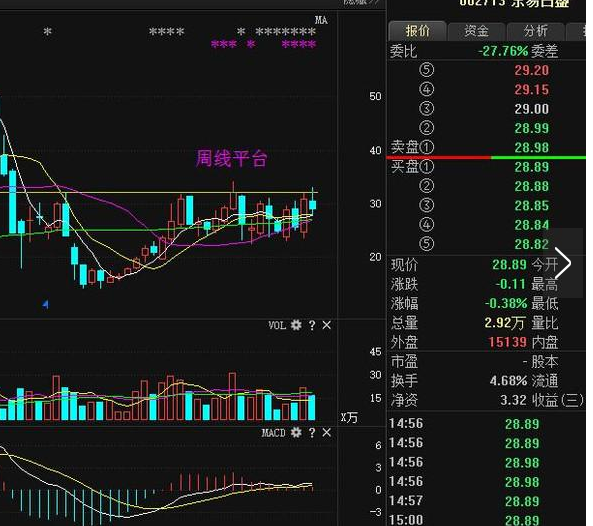The image size is (593, 526).
Task: Click the MACD indicator label
Action: 273,433
